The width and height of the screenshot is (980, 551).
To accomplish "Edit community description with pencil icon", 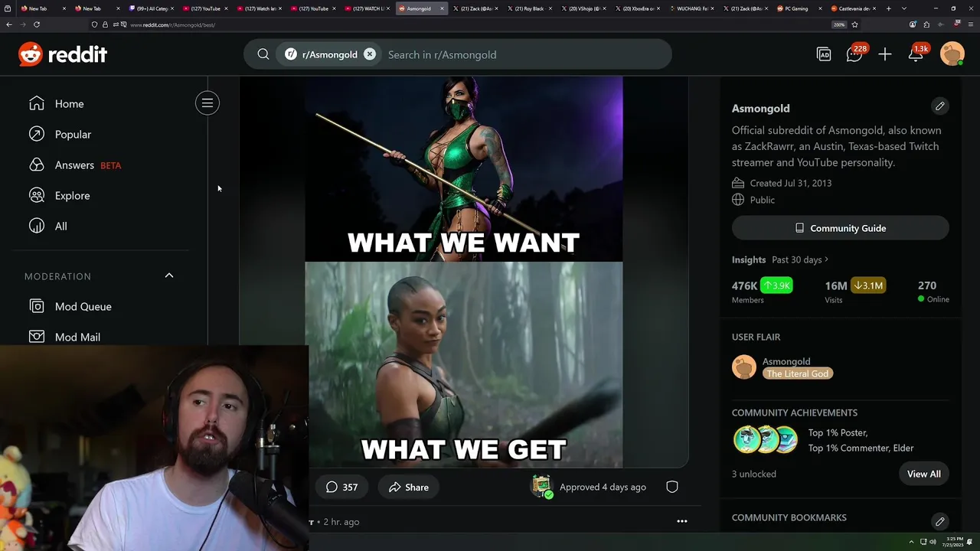I will tap(939, 106).
